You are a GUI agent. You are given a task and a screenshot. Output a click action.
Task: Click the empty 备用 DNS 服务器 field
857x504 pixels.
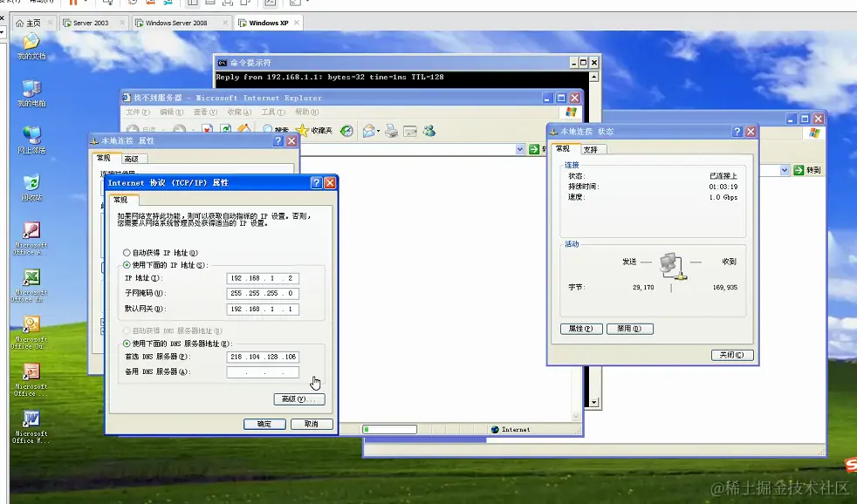(263, 372)
